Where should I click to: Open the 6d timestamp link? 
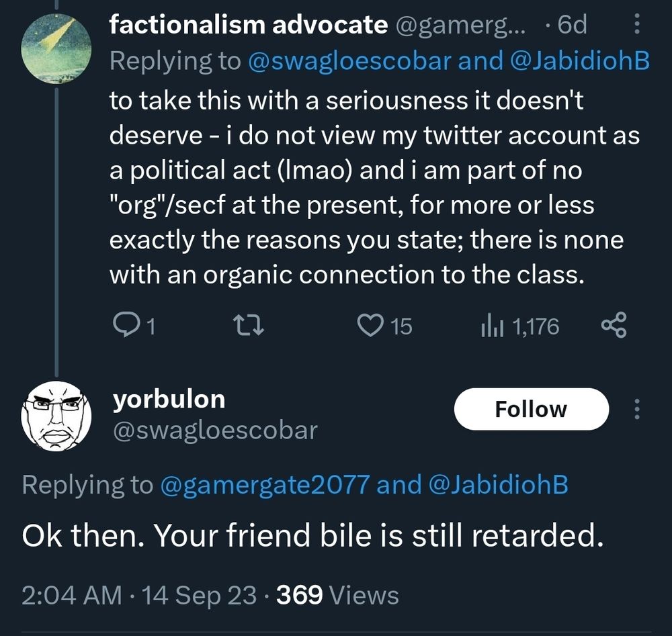pos(572,25)
